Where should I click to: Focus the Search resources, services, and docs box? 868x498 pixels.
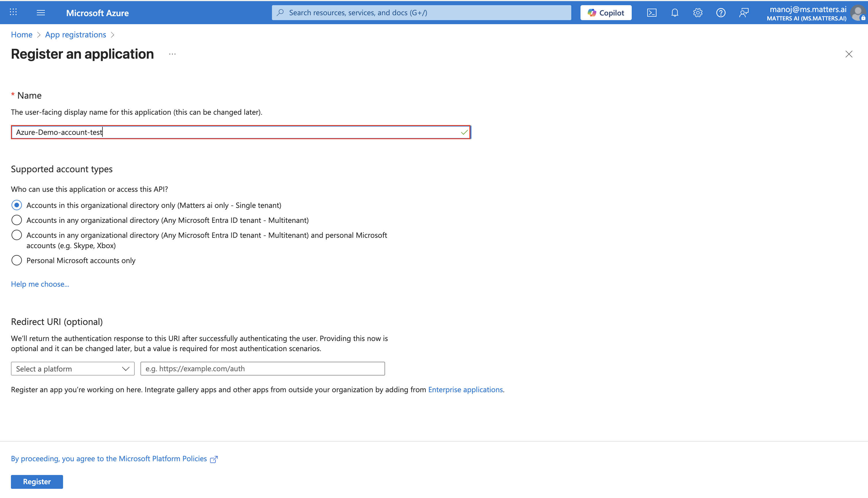(421, 13)
